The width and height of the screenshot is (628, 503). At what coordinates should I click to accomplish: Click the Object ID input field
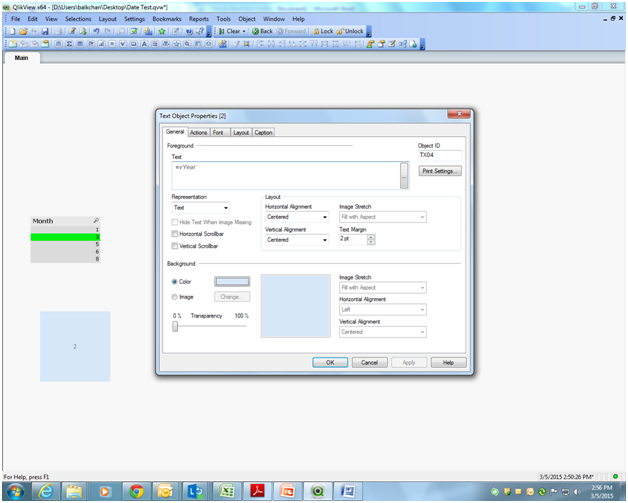tap(440, 156)
